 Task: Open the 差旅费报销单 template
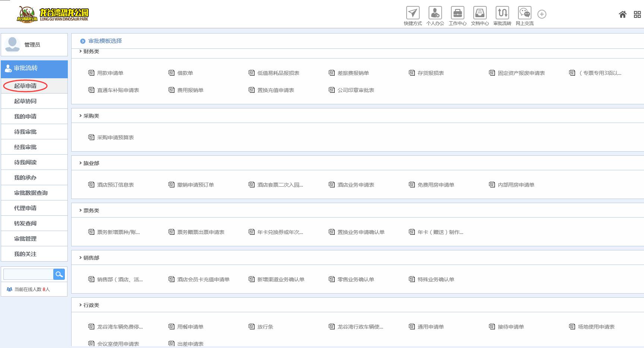353,73
